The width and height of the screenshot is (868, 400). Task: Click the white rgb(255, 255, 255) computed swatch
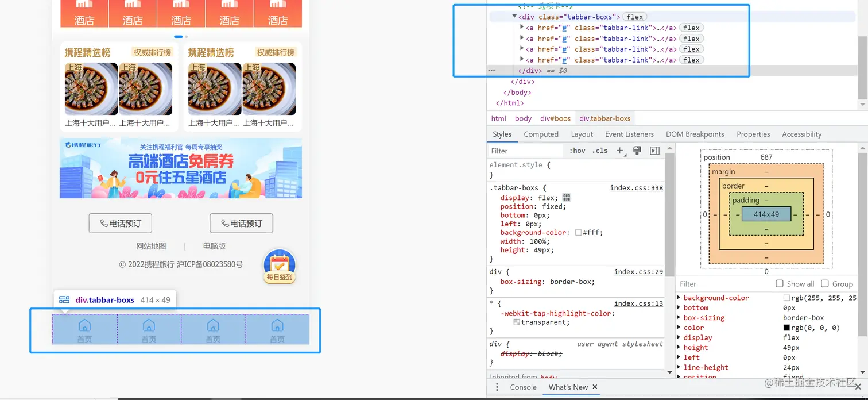click(x=786, y=298)
